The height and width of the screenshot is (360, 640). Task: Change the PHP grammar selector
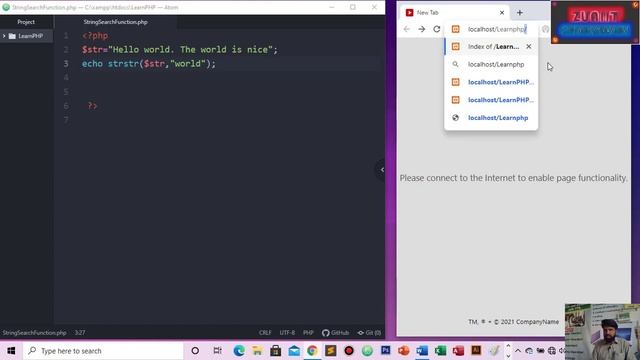(308, 333)
